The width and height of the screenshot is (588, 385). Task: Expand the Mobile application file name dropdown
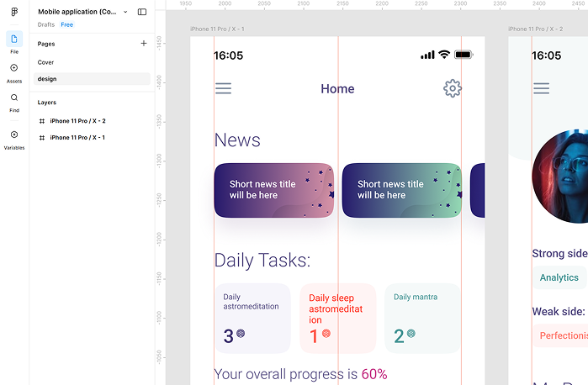click(125, 12)
